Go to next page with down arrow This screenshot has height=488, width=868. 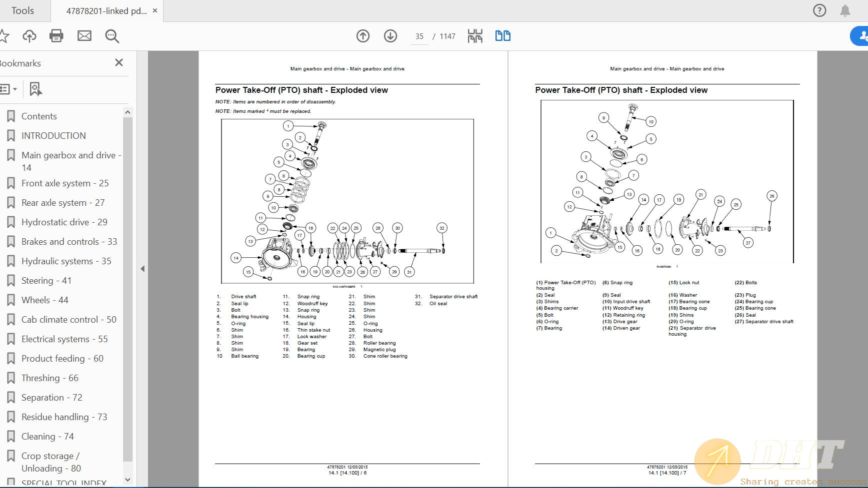pos(390,36)
